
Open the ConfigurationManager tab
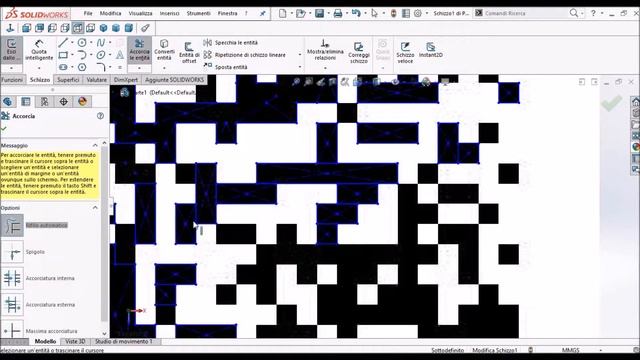44,101
